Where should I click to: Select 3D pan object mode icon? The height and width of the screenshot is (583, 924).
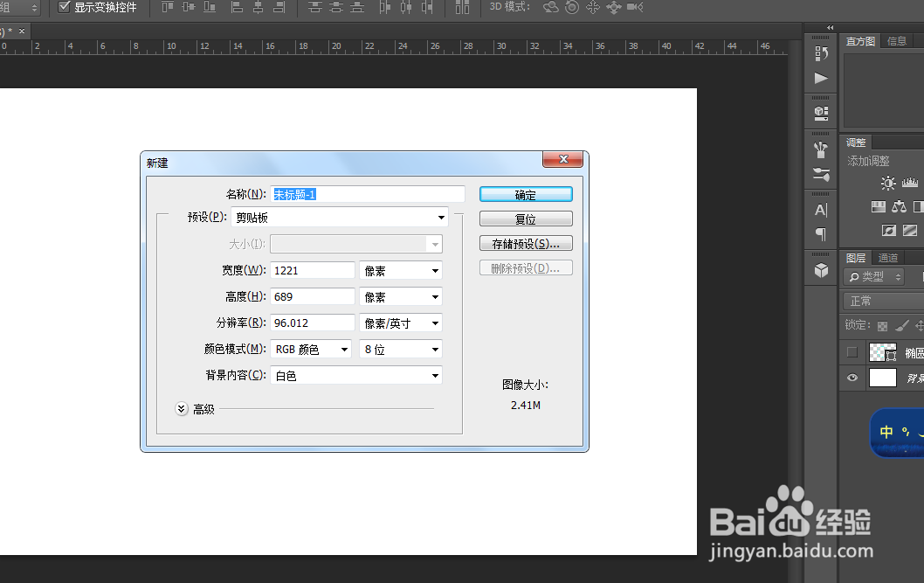pyautogui.click(x=593, y=7)
